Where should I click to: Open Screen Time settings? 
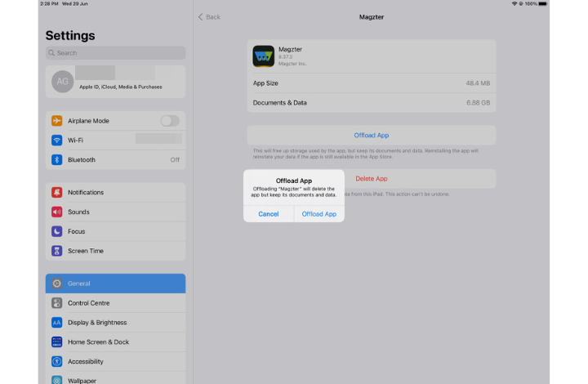[115, 251]
